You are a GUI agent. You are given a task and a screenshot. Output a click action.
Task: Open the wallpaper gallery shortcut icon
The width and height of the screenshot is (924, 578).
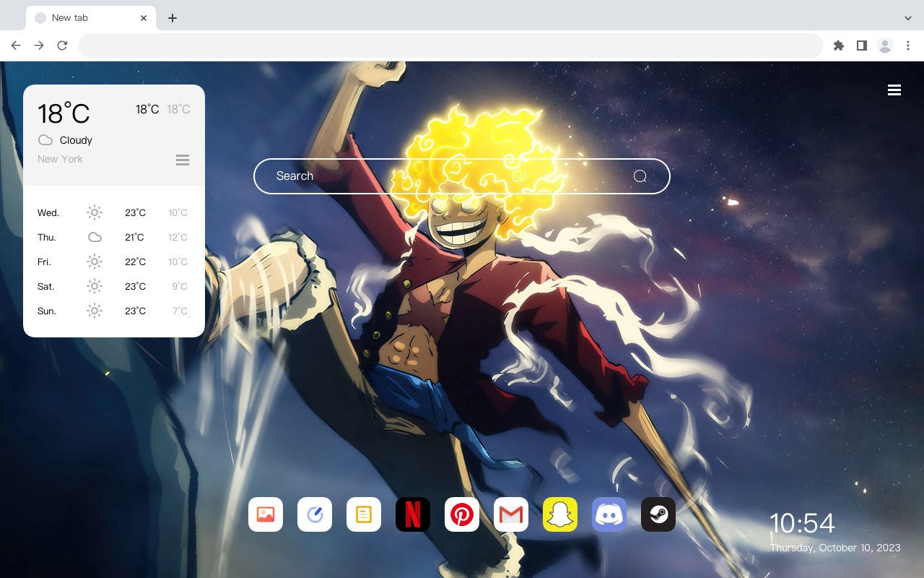[266, 514]
